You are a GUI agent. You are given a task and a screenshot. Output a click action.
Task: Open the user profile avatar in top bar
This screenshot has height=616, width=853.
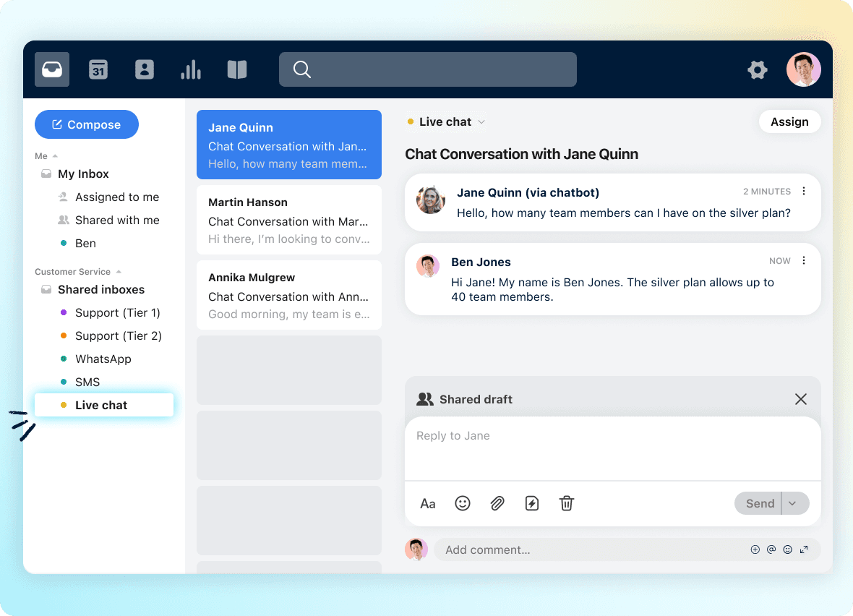coord(804,69)
